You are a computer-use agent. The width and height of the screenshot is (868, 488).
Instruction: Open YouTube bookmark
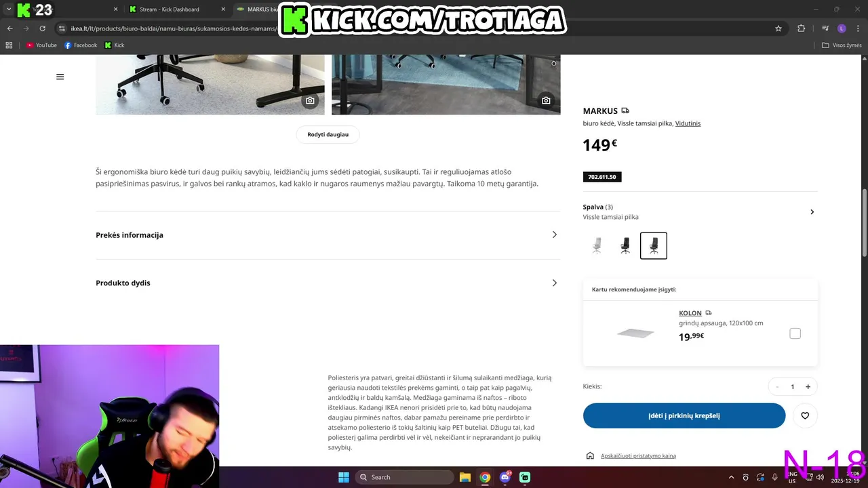(x=41, y=45)
